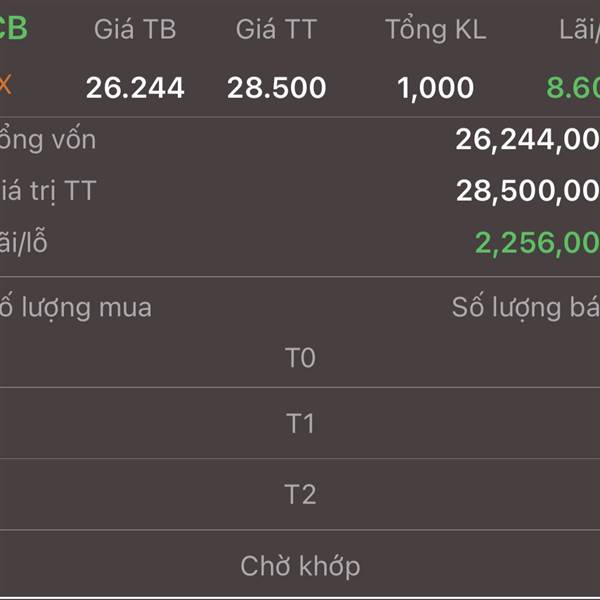Click the Giá trị TT label
The width and height of the screenshot is (600, 600).
pyautogui.click(x=47, y=190)
